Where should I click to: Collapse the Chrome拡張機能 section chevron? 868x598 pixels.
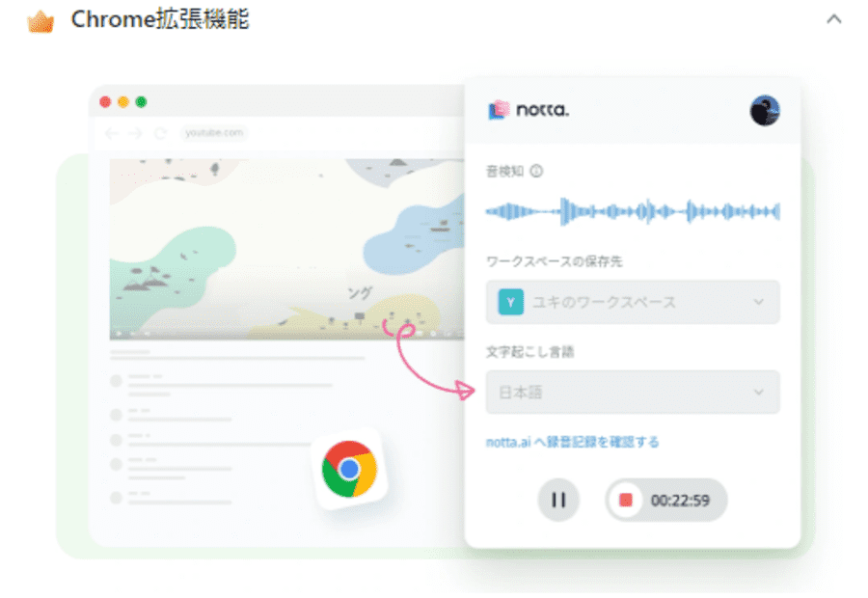point(833,18)
